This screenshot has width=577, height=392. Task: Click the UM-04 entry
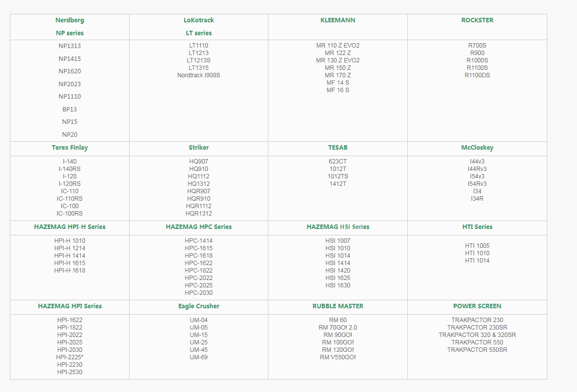pos(199,320)
